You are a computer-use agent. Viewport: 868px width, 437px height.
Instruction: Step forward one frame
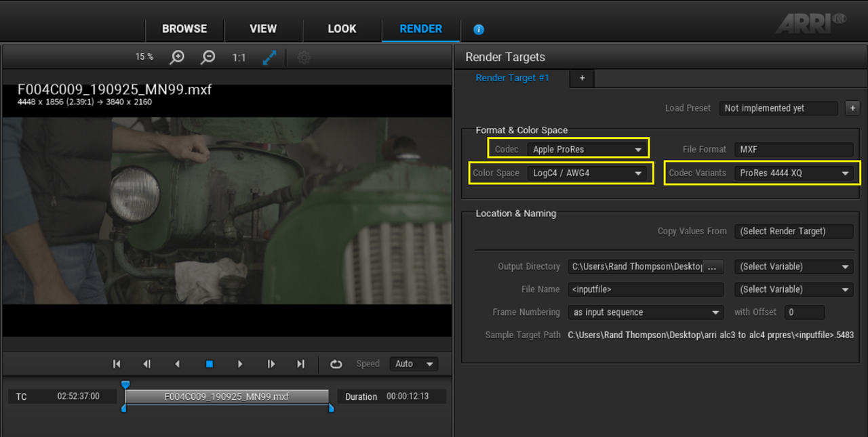click(x=271, y=365)
